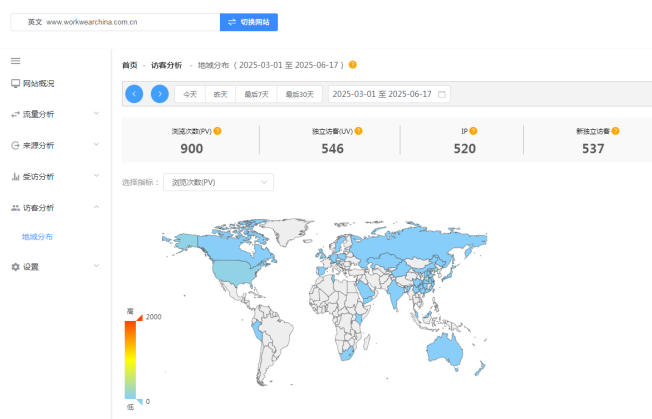Screen dimensions: 652x419
Task: Click help icon beside breadcrumb date range
Action: click(x=353, y=65)
